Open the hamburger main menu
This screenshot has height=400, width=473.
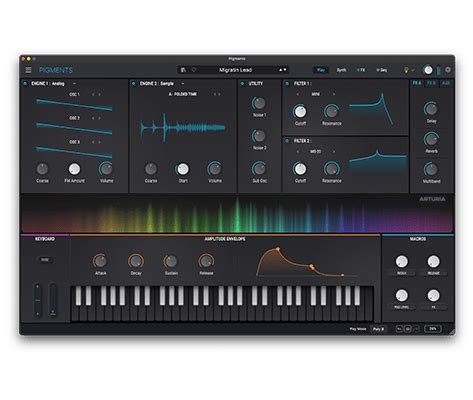(x=28, y=70)
